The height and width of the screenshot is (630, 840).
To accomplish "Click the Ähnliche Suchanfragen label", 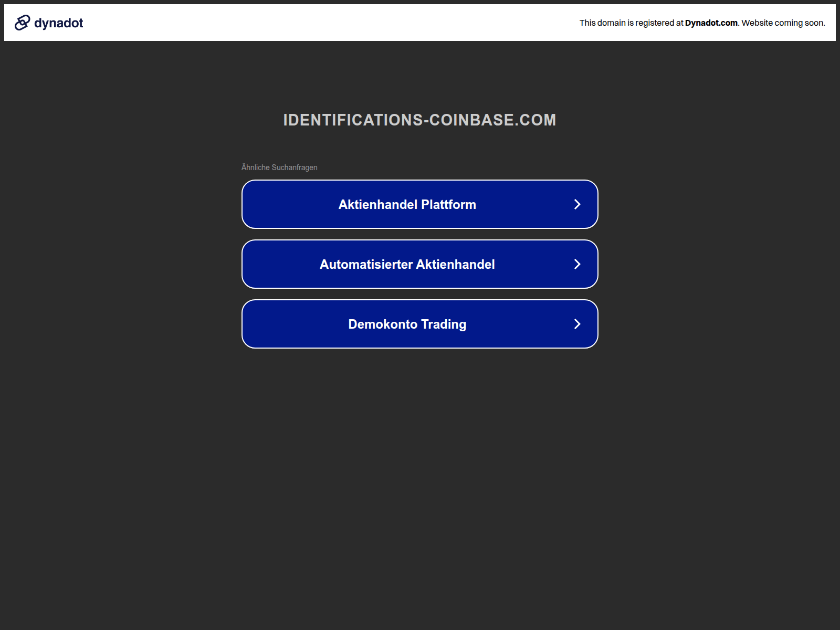I will [279, 167].
